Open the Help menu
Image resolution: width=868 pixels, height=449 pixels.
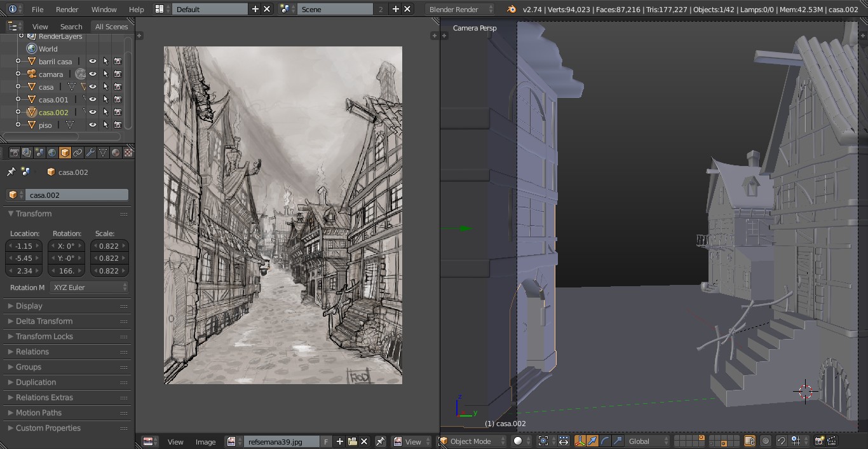(136, 9)
